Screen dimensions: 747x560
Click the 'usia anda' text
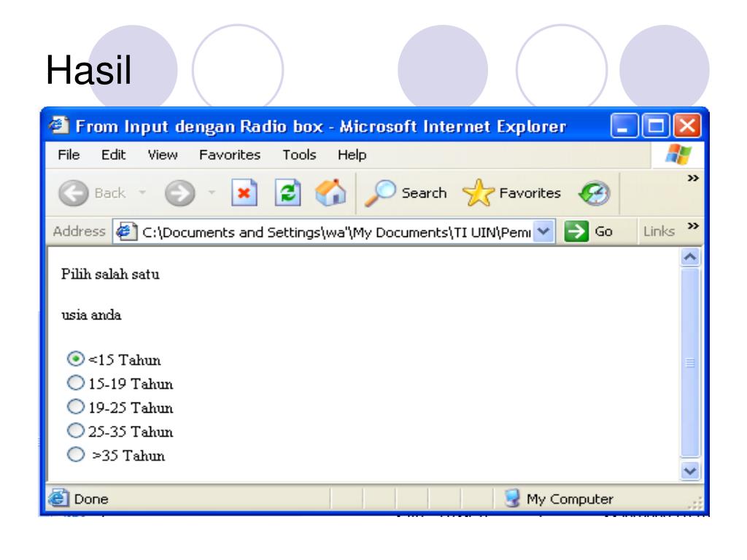[91, 315]
